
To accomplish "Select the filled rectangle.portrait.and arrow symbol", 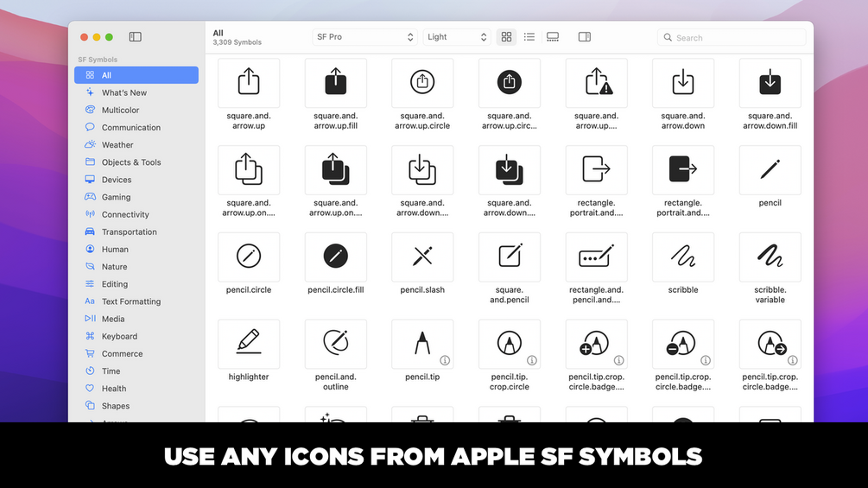I will [x=683, y=170].
